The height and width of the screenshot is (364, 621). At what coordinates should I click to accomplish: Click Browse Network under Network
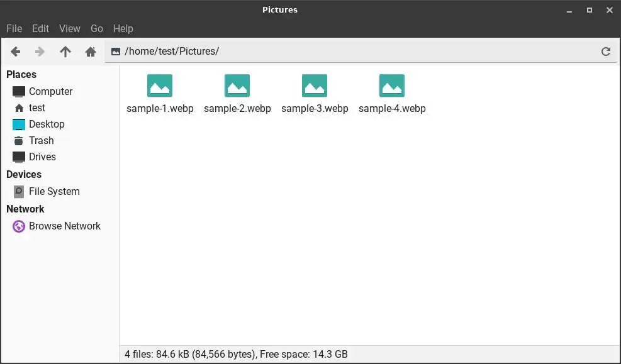coord(64,226)
